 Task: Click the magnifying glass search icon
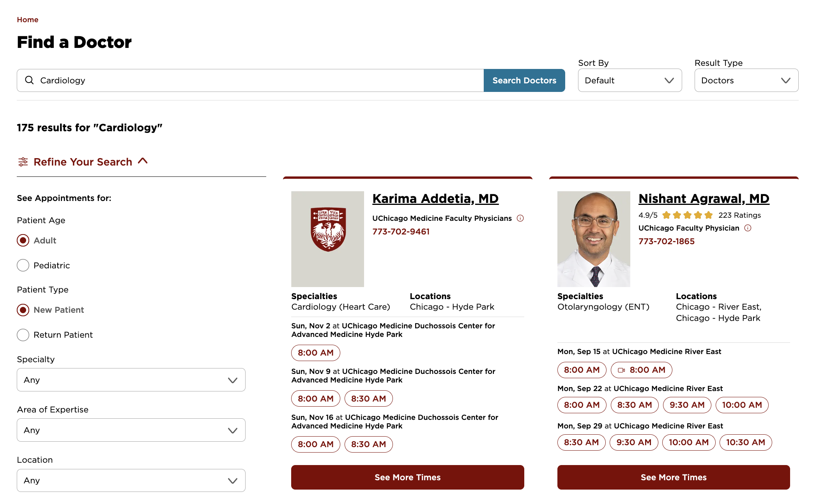(30, 80)
